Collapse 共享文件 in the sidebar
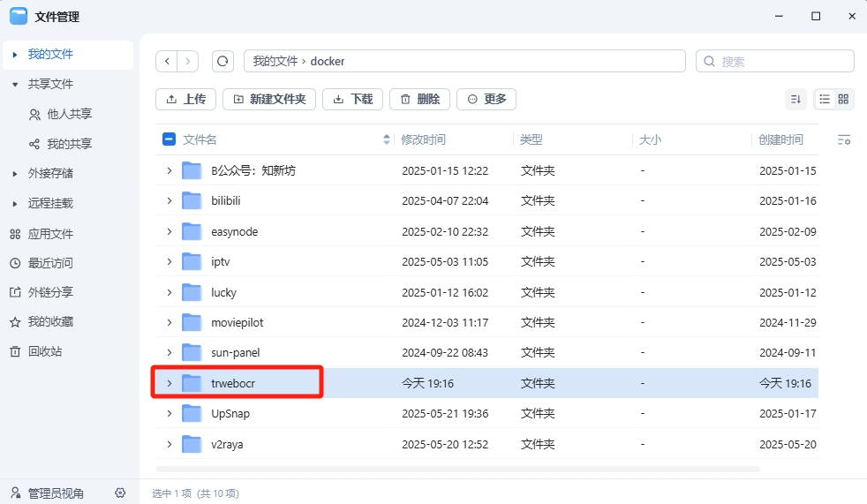Screen dimensions: 867x504 [15, 85]
